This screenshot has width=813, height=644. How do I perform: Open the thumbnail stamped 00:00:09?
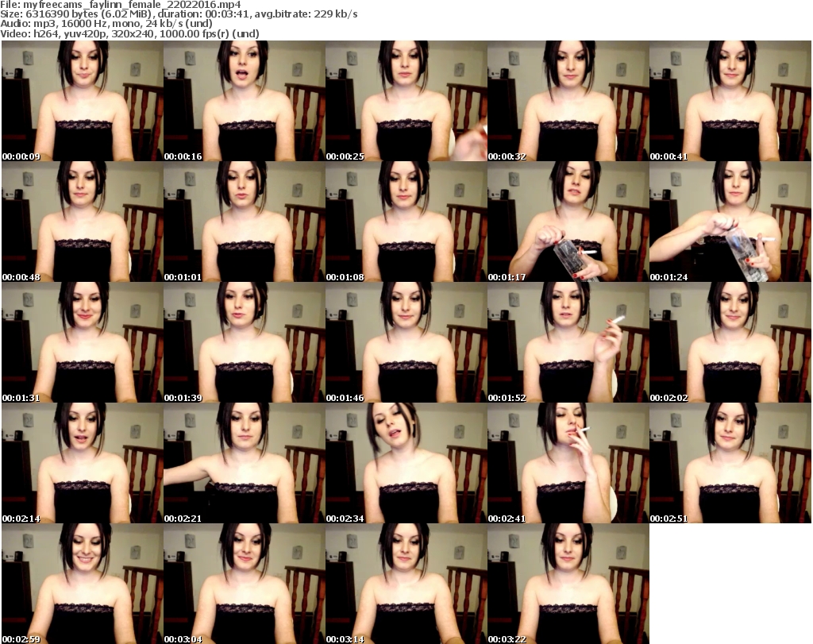[x=83, y=101]
